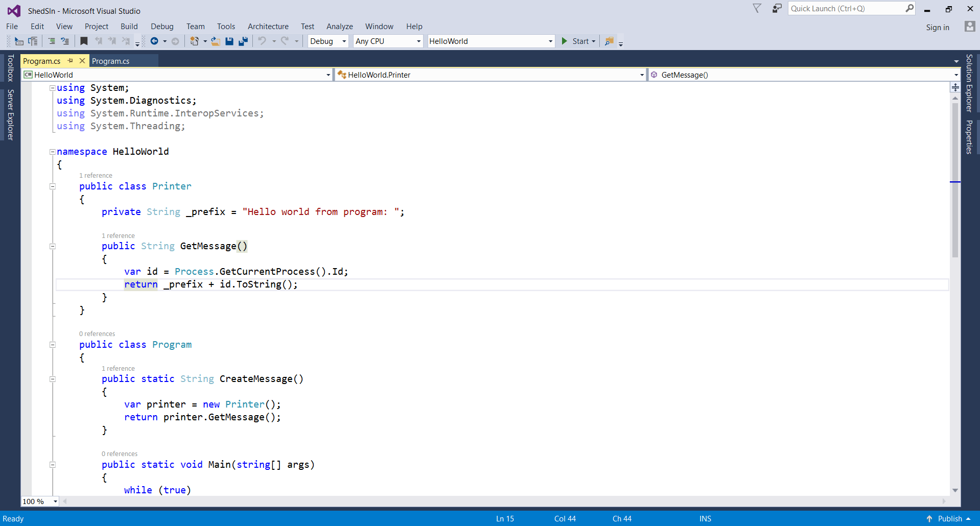Click Sign in at the top right

coord(937,27)
